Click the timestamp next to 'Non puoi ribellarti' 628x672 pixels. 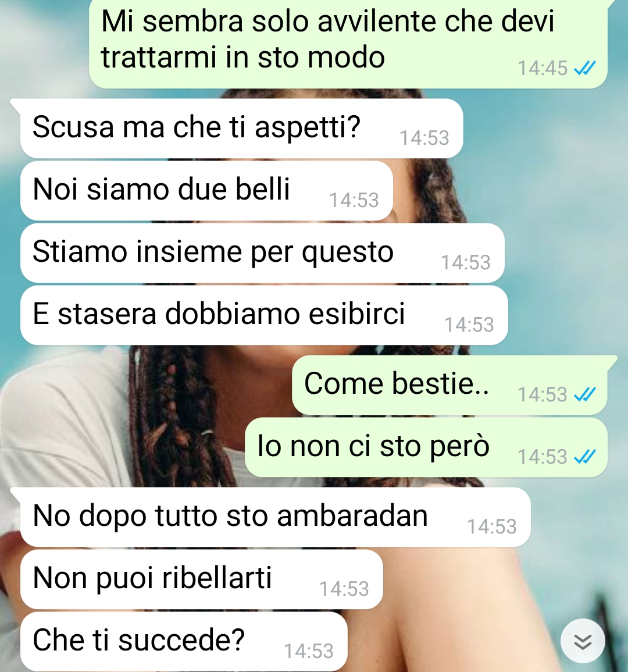pyautogui.click(x=344, y=588)
